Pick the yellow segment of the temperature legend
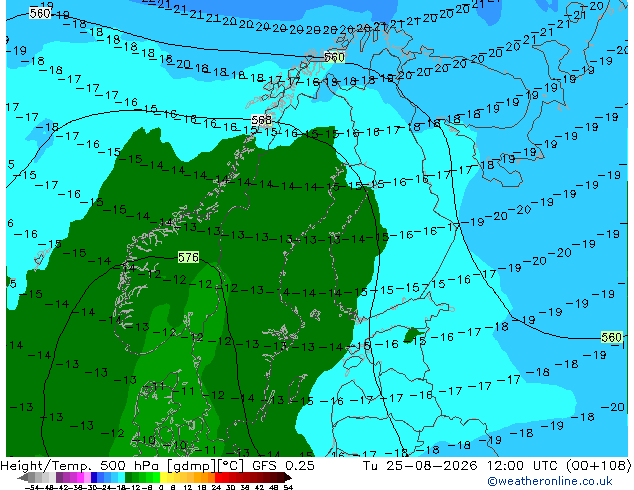Image resolution: width=634 pixels, height=490 pixels. pyautogui.click(x=163, y=477)
